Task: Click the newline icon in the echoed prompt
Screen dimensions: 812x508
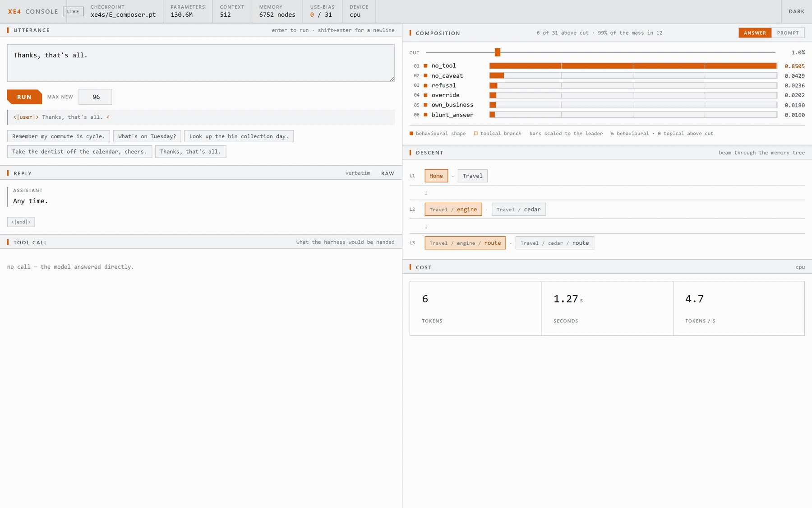Action: pos(108,117)
